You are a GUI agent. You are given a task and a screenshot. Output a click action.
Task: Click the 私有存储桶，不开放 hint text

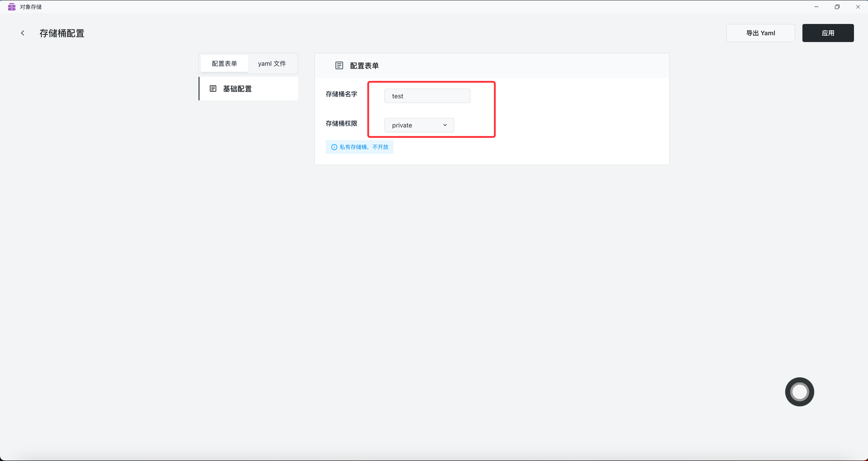pyautogui.click(x=364, y=147)
